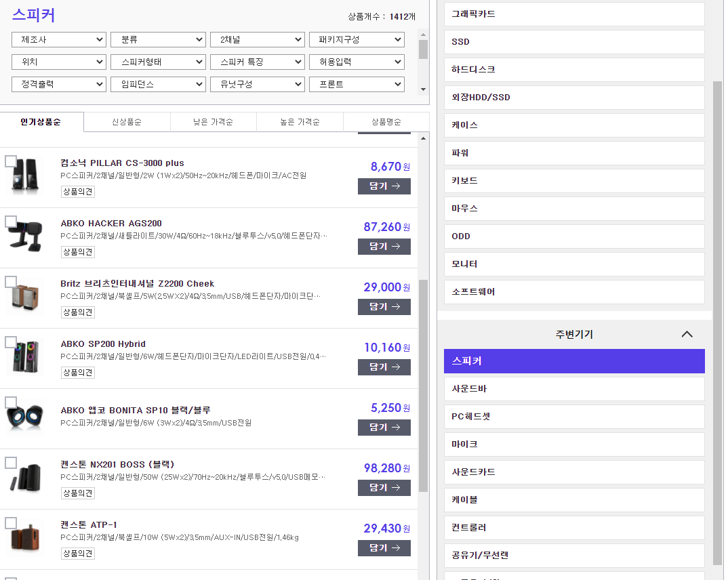Viewport: 728px width, 580px height.
Task: Check the Britz Z2200 Cheek checkbox
Action: point(11,282)
